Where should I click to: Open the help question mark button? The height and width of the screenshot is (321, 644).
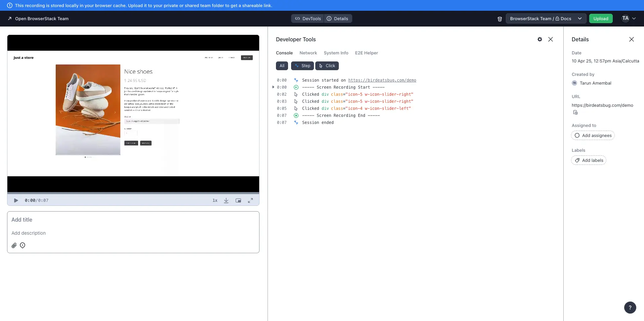pos(630,307)
